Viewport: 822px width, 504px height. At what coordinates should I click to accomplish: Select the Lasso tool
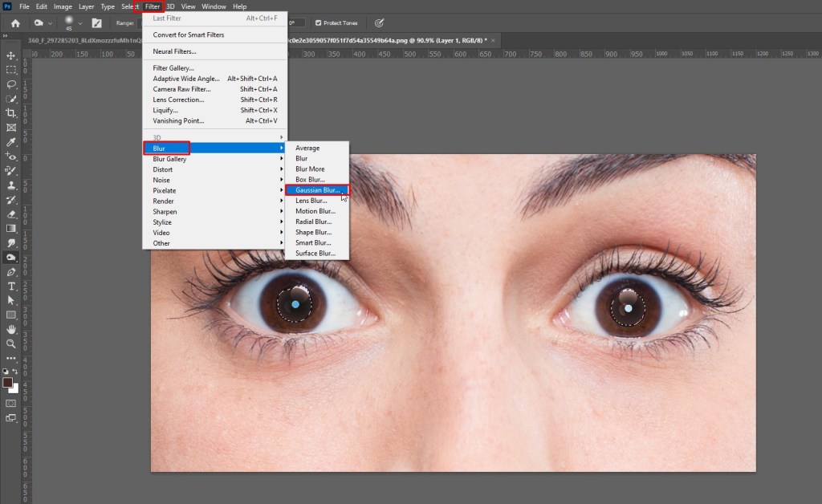click(11, 84)
